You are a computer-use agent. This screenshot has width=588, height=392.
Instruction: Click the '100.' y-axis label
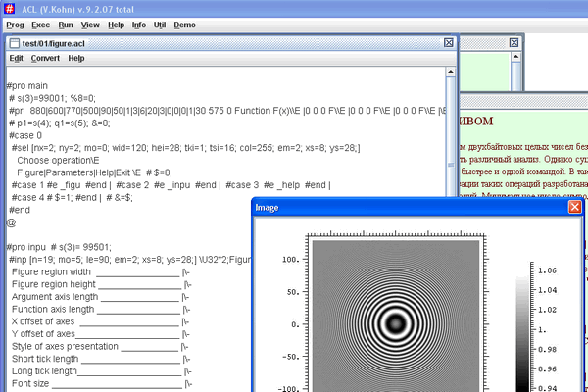pos(291,259)
